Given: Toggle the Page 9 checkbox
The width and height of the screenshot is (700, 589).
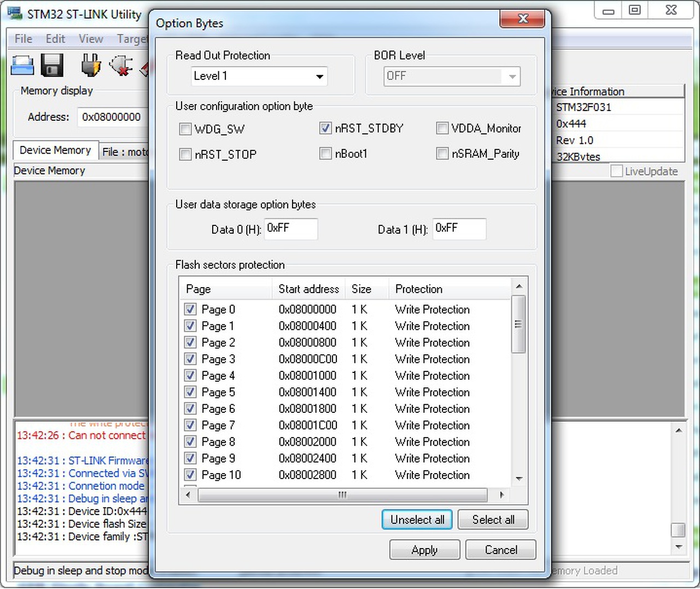Looking at the screenshot, I should (x=190, y=458).
